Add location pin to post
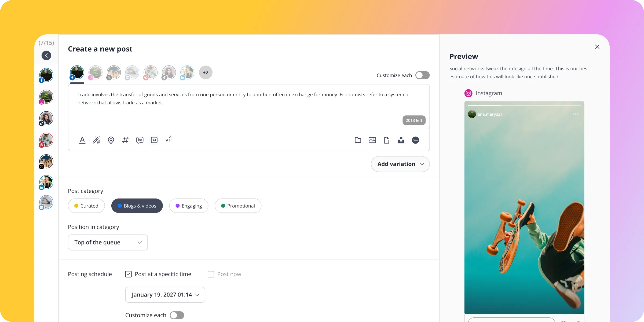The height and width of the screenshot is (322, 644). point(111,140)
